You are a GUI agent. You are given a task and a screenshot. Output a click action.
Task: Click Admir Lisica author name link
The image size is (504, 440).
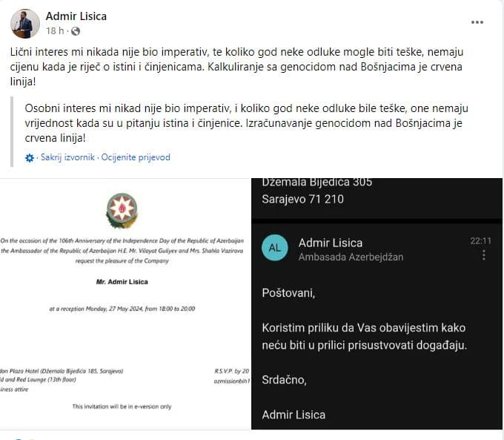pyautogui.click(x=76, y=16)
